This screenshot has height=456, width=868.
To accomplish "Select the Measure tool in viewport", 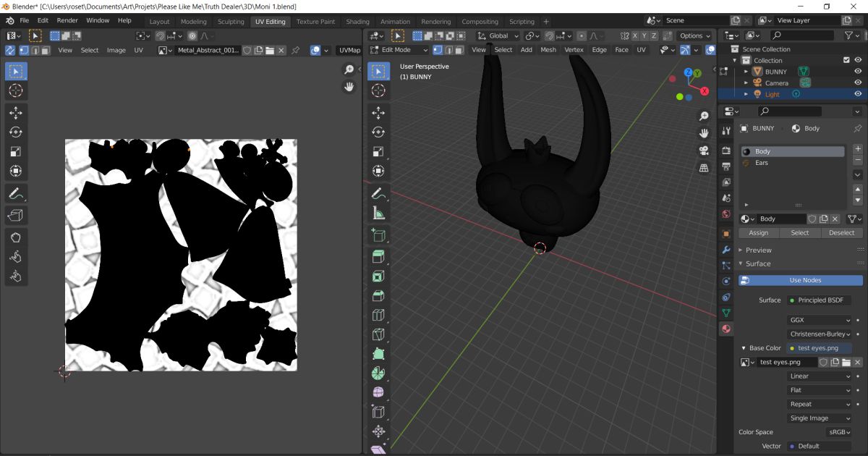I will 378,214.
